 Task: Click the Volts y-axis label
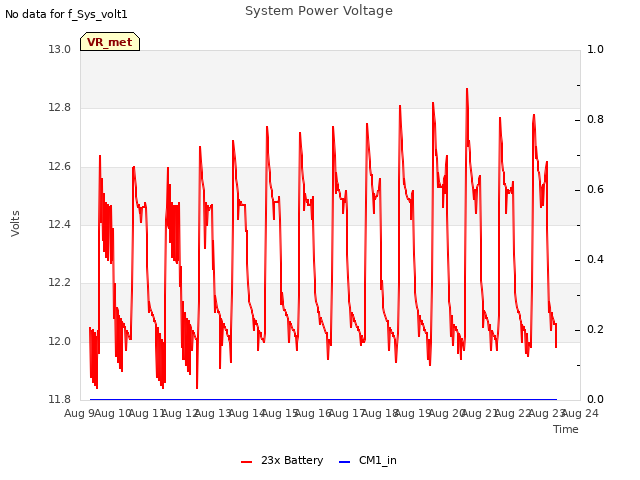coord(15,223)
